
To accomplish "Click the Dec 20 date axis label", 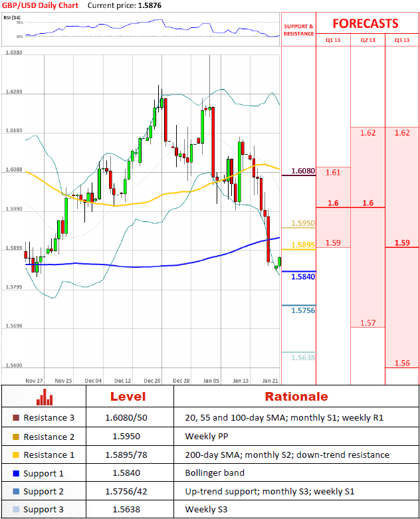I will pyautogui.click(x=152, y=381).
